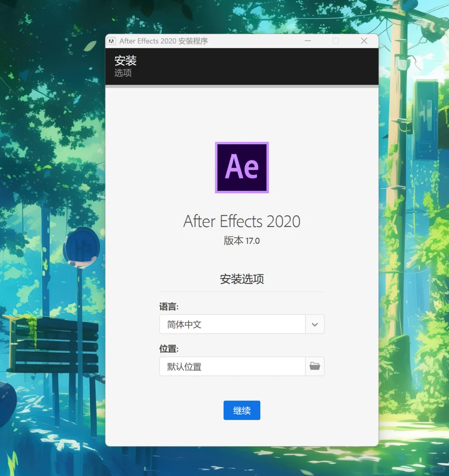Select the 简体中文 language field
This screenshot has height=476, width=449.
coord(232,324)
